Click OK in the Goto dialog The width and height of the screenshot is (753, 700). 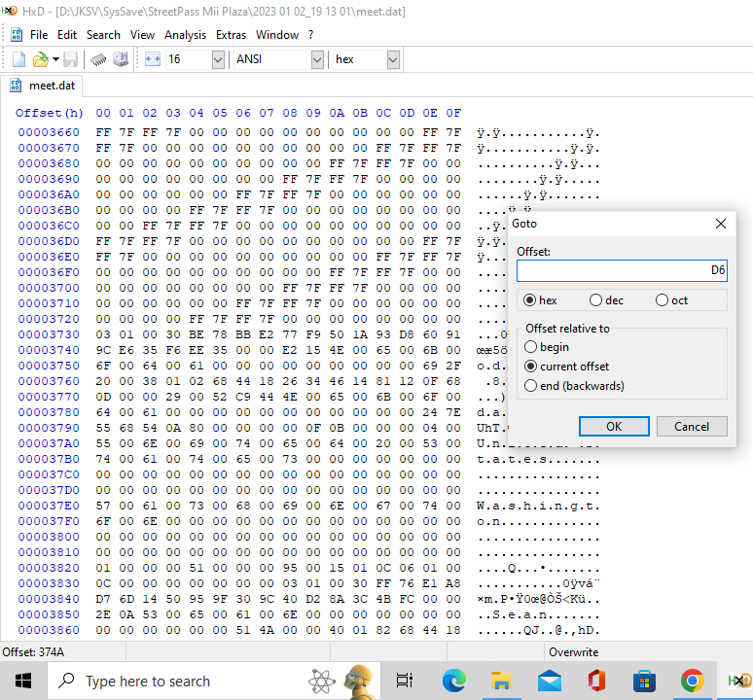pos(614,427)
